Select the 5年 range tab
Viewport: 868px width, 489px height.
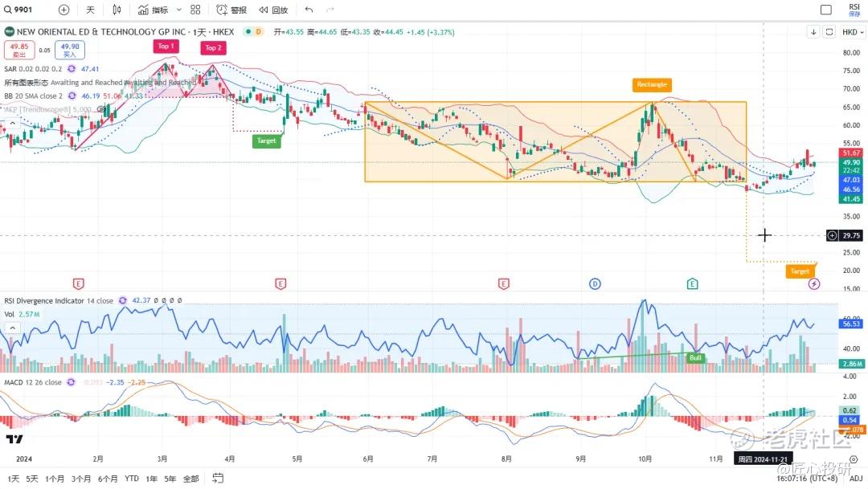pyautogui.click(x=170, y=479)
